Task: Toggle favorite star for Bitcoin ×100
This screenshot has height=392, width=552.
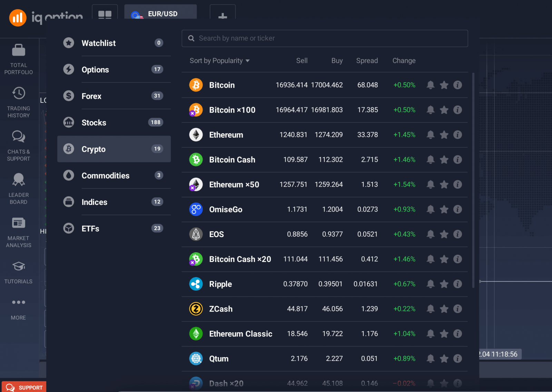Action: click(444, 110)
